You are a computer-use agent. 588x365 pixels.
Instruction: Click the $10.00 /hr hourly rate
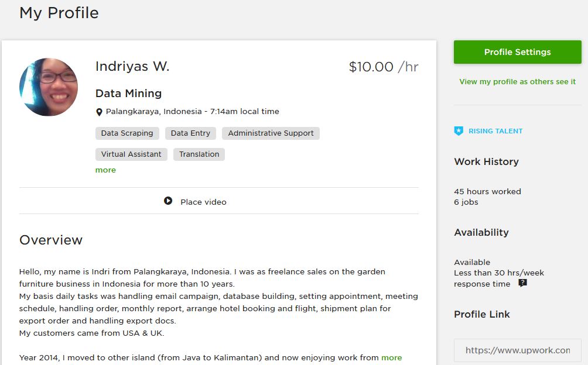(x=384, y=67)
